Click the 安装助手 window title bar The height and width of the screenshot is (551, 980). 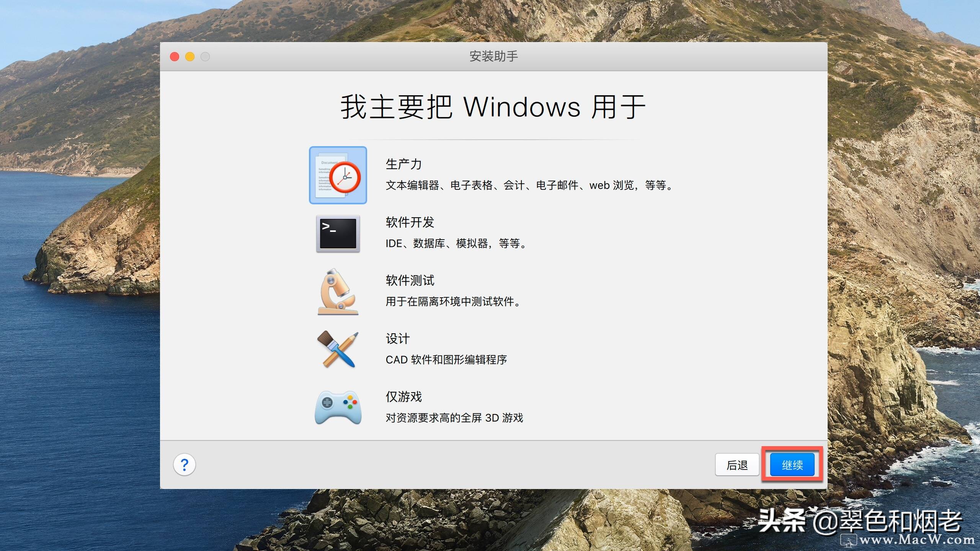tap(492, 56)
